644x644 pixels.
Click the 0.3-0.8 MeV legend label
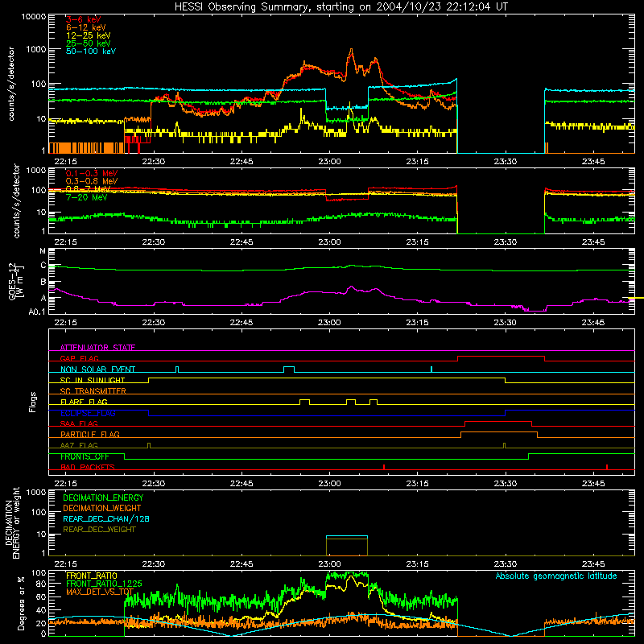pyautogui.click(x=92, y=181)
